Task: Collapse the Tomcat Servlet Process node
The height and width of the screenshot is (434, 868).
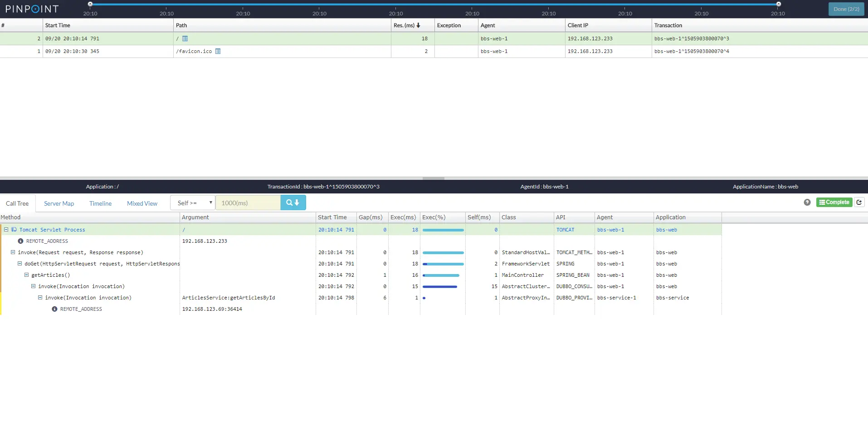Action: click(6, 230)
